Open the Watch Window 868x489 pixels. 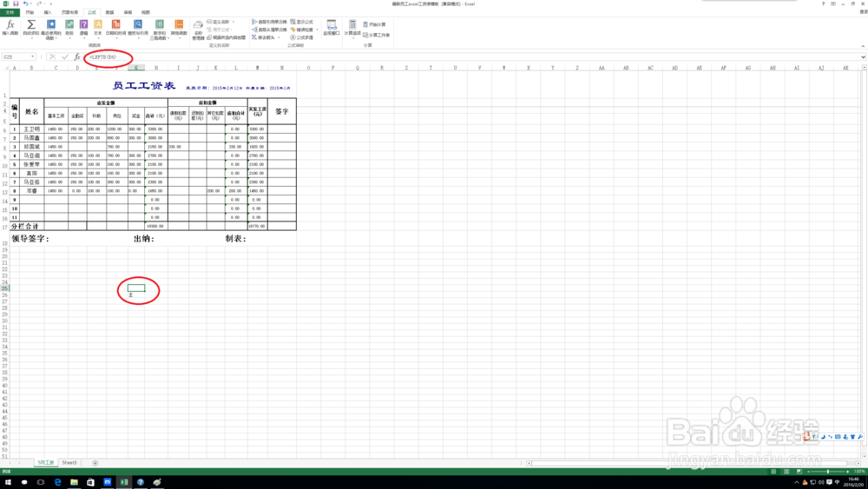pos(331,28)
